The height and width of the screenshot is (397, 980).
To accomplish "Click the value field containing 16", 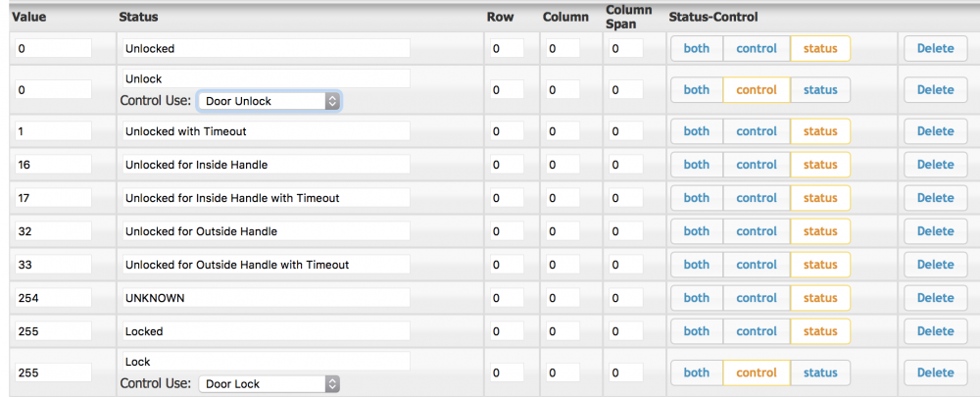I will [x=52, y=165].
